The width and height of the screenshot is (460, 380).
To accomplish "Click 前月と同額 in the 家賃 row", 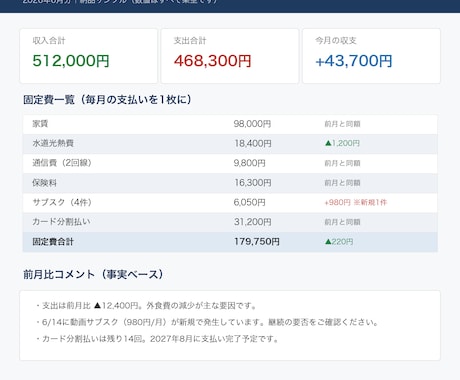I will (x=342, y=124).
